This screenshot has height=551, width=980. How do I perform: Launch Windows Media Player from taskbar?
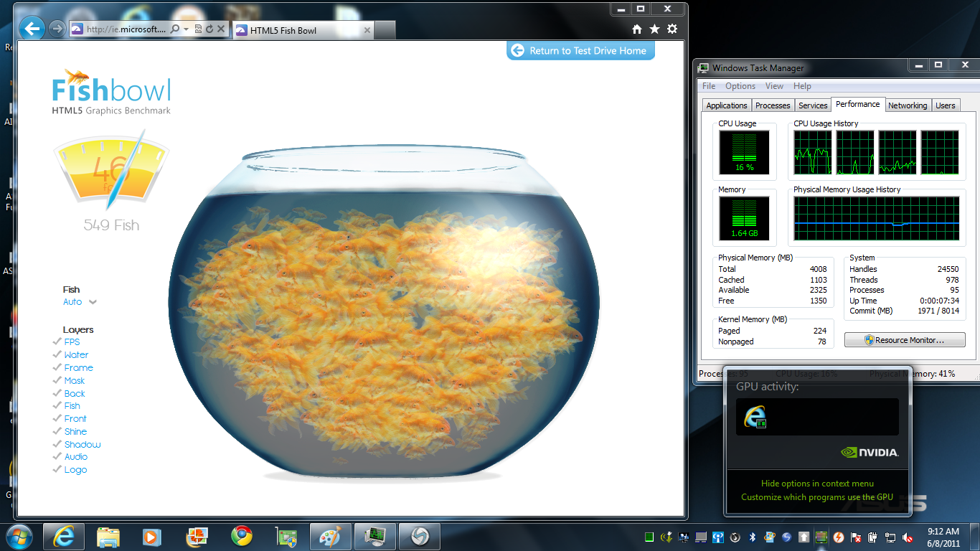tap(152, 537)
